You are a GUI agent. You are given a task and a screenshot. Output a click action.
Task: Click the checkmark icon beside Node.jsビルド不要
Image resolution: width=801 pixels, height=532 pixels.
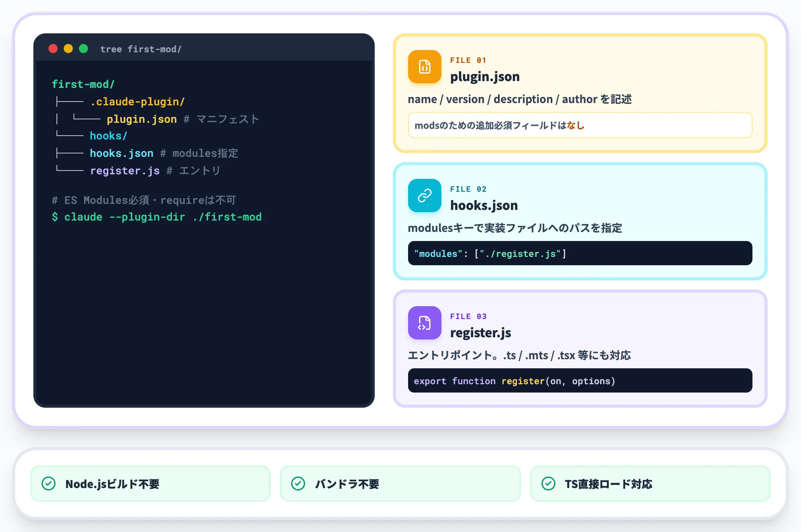point(49,483)
